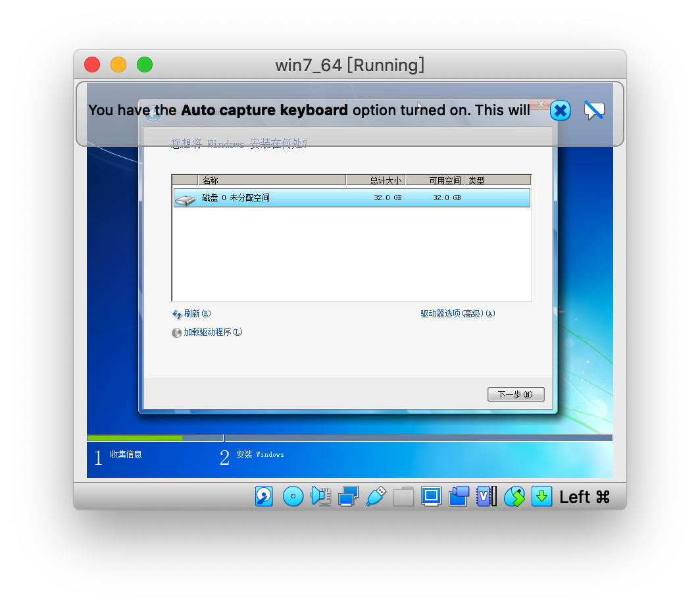Close the VM window with red button
This screenshot has height=607, width=700.
(x=92, y=65)
